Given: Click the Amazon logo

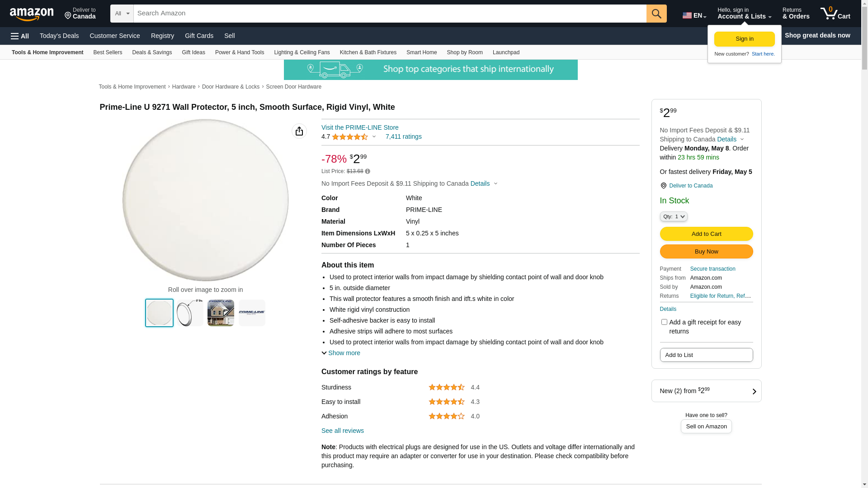Looking at the screenshot, I should (32, 14).
